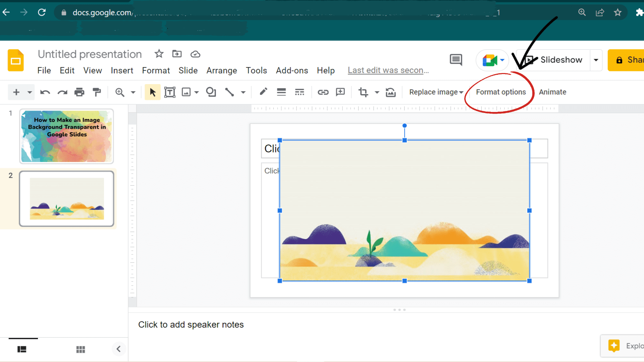Select the crop image tool
644x362 pixels.
(363, 92)
